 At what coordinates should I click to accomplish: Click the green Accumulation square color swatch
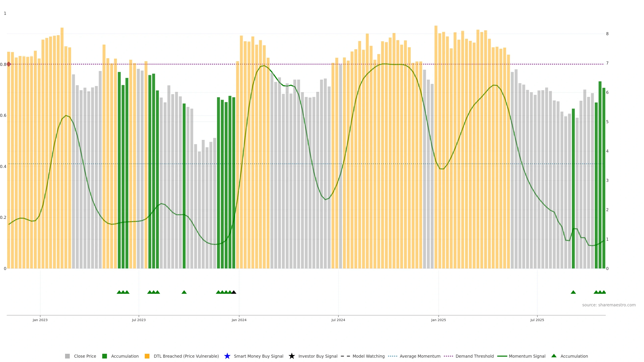104,356
